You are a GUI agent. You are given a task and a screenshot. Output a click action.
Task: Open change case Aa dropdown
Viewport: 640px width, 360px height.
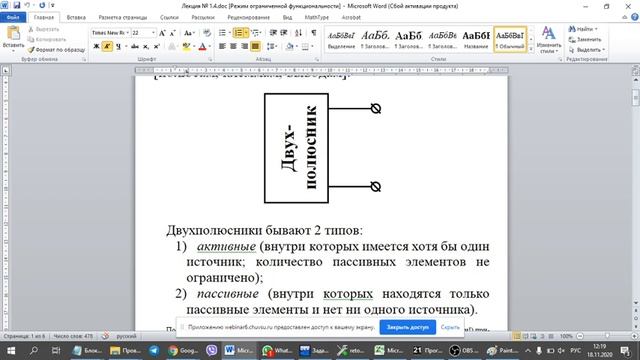tap(189, 33)
